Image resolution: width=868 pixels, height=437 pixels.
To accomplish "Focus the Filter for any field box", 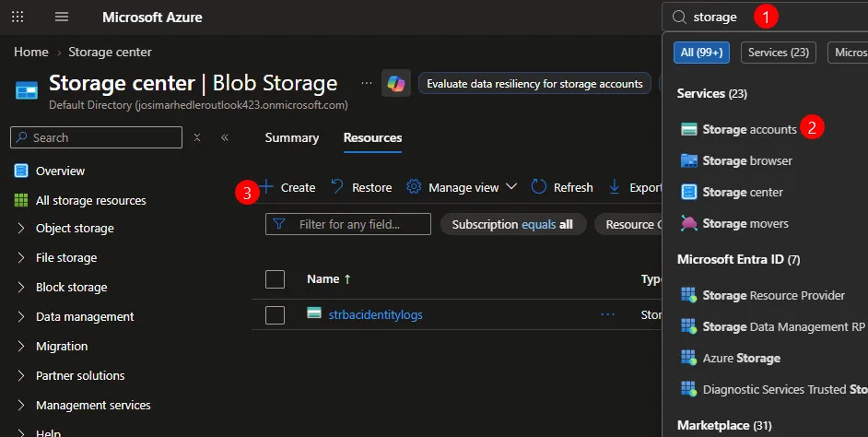I will [348, 224].
